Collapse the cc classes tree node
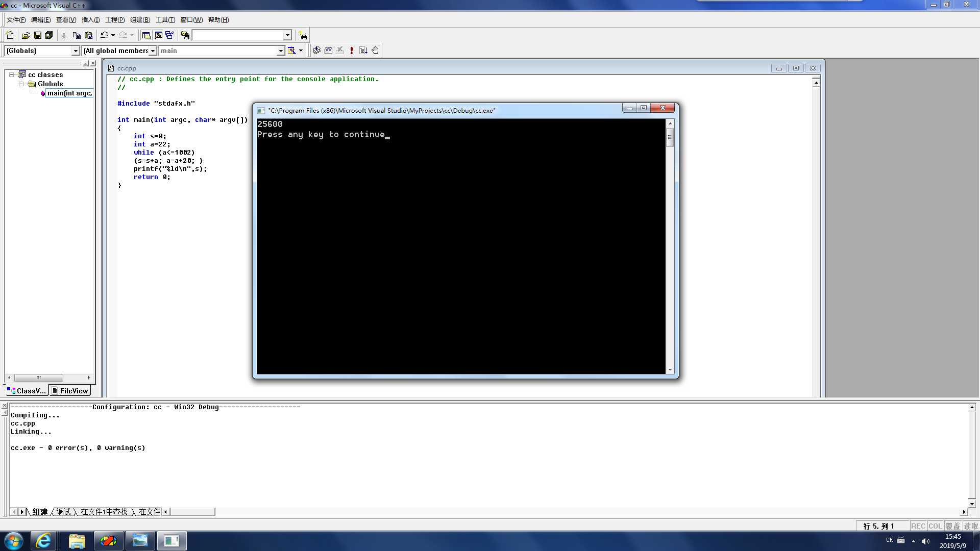 (x=12, y=74)
